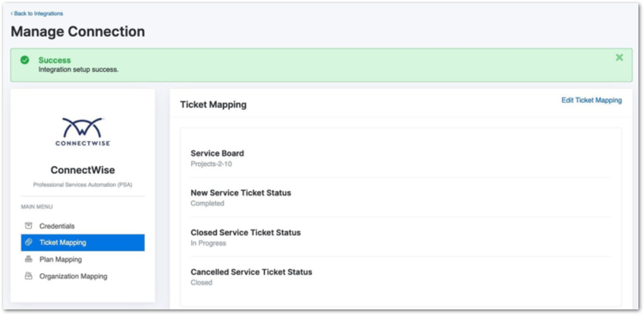This screenshot has width=644, height=315.
Task: Click the paperclip icon beside Ticket Mapping
Action: point(29,243)
